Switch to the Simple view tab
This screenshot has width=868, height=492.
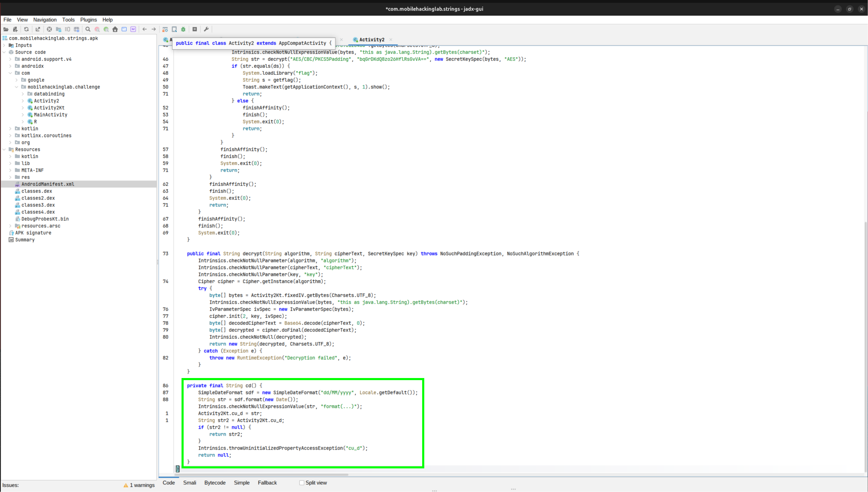(x=242, y=483)
